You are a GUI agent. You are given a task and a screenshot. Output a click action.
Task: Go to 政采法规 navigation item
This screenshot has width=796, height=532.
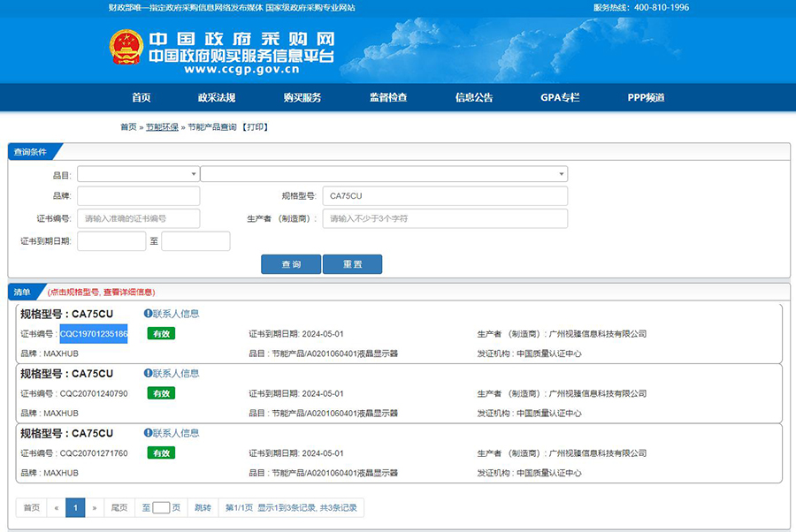[217, 98]
